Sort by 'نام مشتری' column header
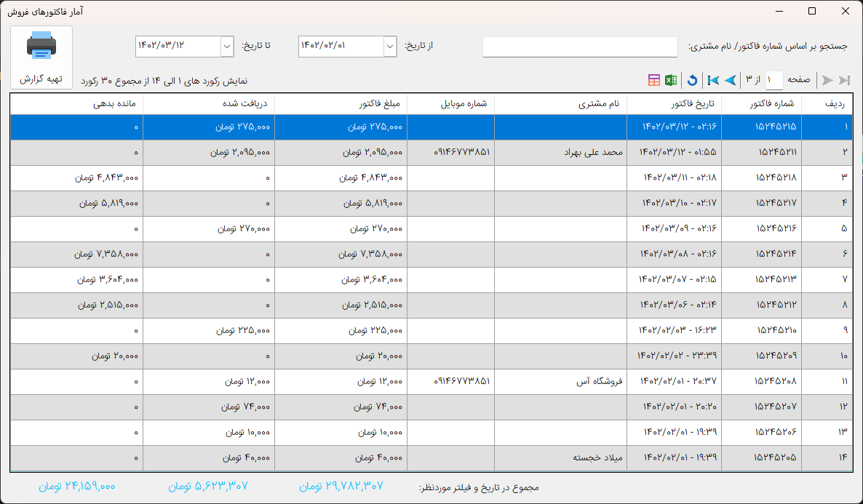The image size is (863, 504). 560,104
